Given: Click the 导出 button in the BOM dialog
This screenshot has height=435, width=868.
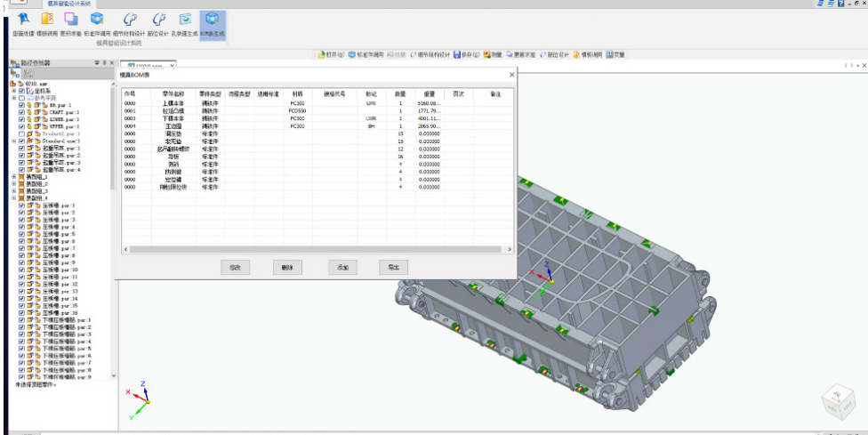Looking at the screenshot, I should click(x=392, y=267).
